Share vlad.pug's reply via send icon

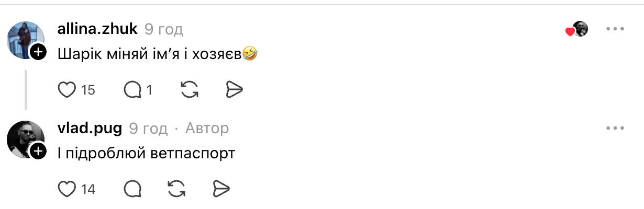click(x=221, y=189)
